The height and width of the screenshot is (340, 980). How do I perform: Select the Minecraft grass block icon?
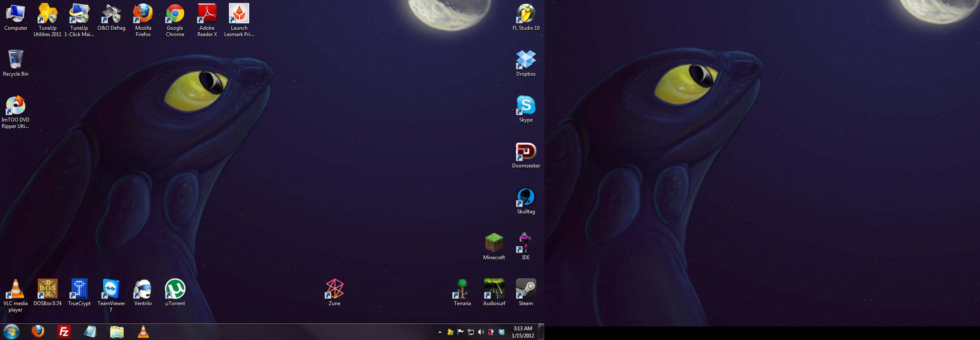494,243
